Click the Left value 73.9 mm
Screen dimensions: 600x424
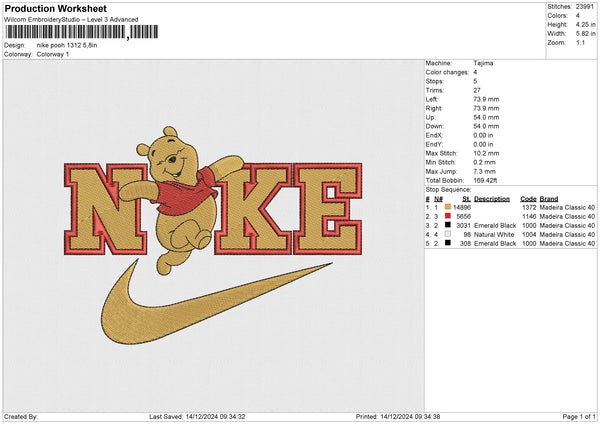pos(486,99)
